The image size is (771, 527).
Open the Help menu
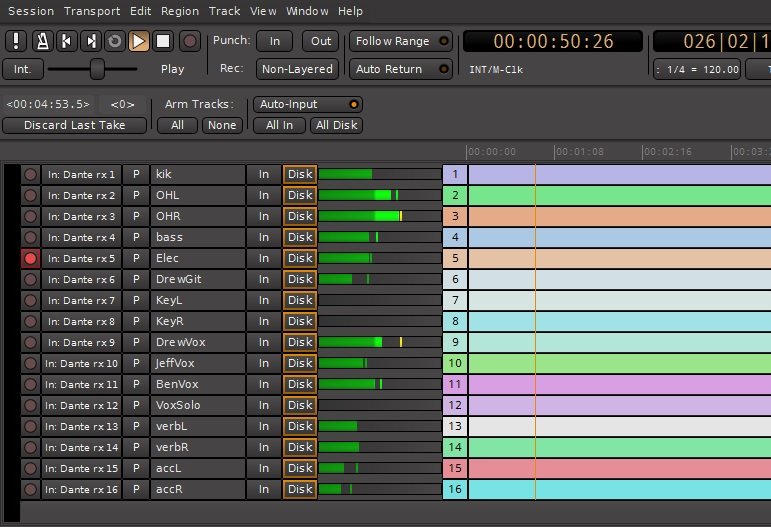pos(350,11)
